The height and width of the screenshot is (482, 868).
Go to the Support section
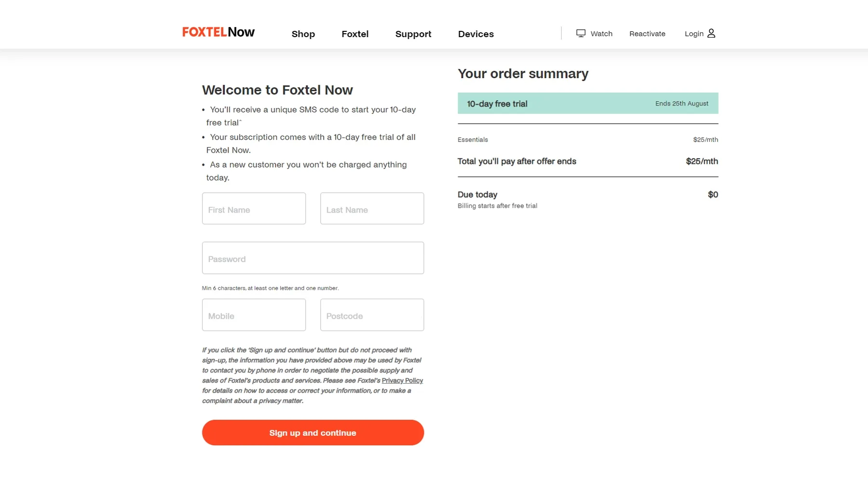[413, 34]
